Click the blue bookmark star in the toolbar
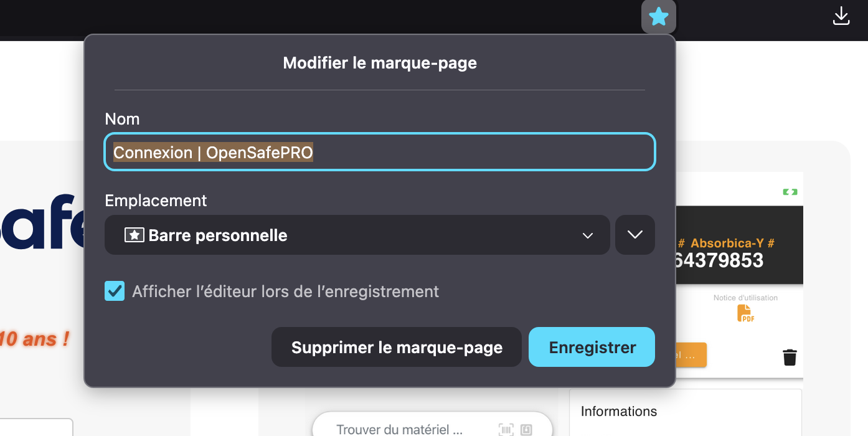The height and width of the screenshot is (436, 868). coord(658,17)
